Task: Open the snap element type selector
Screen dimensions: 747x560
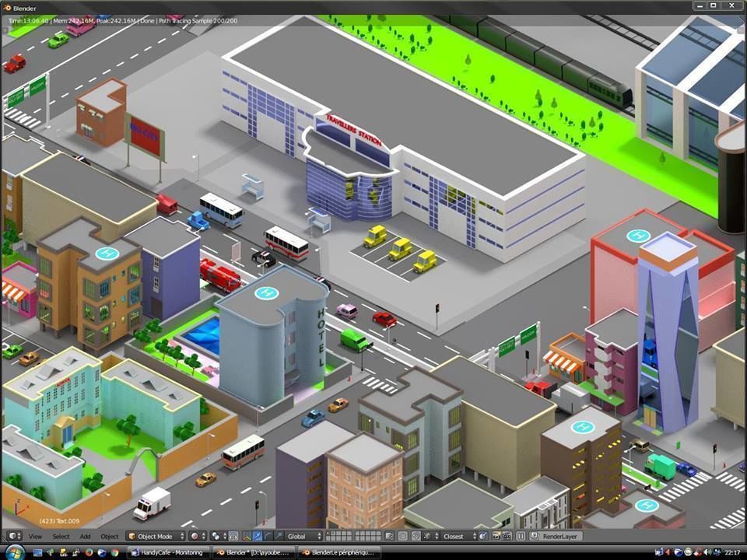Action: click(430, 536)
